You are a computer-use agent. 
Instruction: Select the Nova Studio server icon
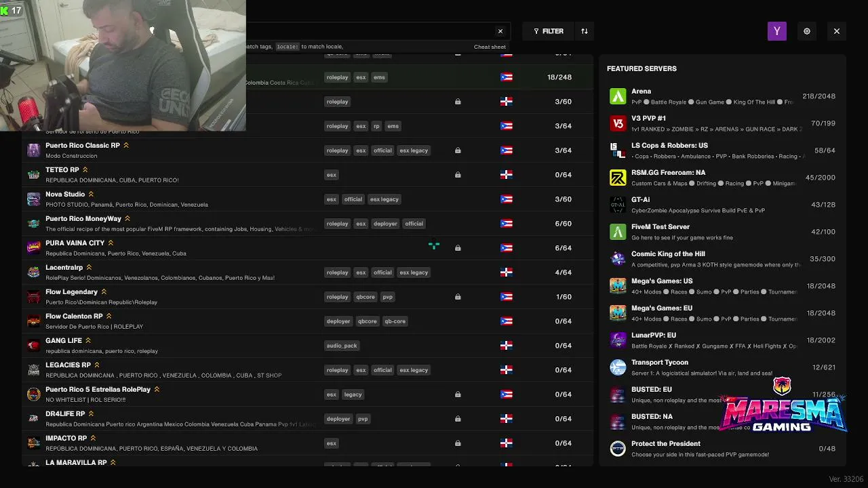click(x=33, y=199)
